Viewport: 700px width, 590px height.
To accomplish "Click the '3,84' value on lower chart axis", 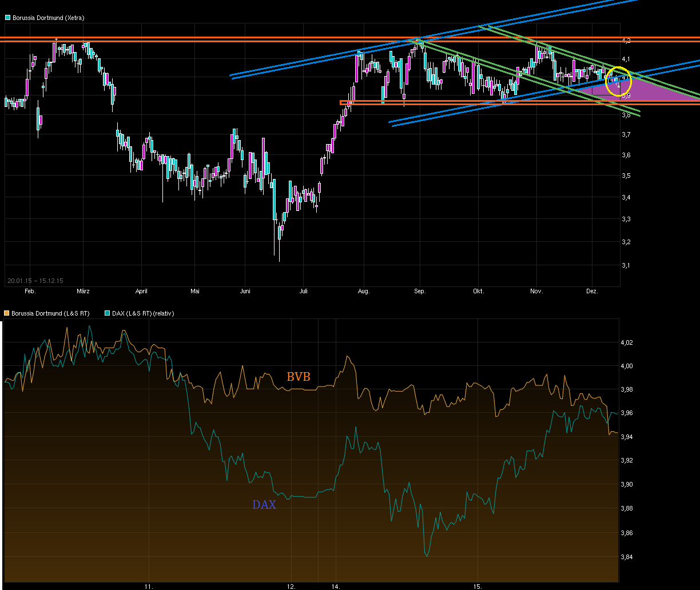I will coord(628,557).
